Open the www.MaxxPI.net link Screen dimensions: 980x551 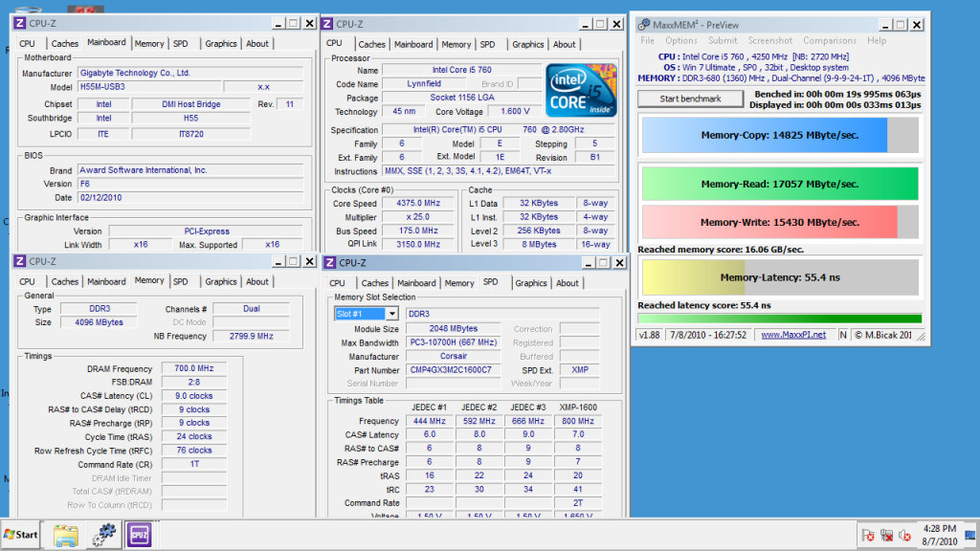(x=793, y=335)
